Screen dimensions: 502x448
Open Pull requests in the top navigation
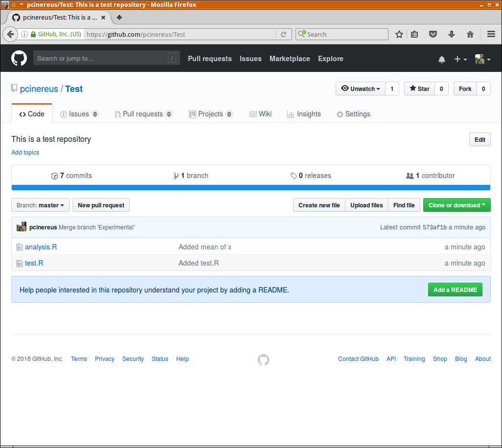click(x=210, y=59)
